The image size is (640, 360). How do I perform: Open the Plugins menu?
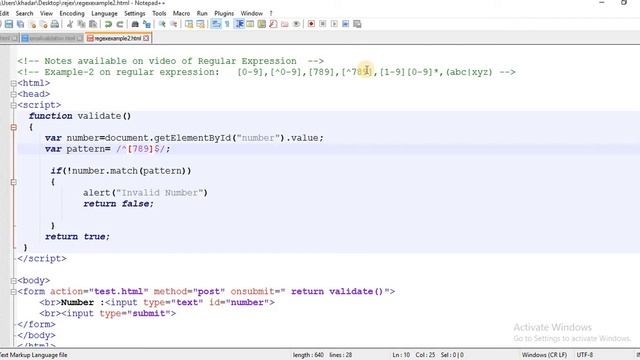point(224,13)
